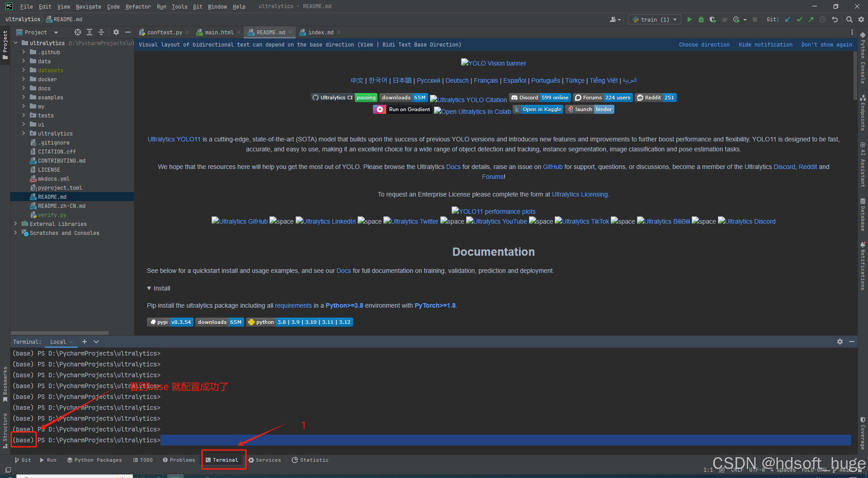Open Git history clock icon
This screenshot has height=478, width=868.
click(823, 19)
